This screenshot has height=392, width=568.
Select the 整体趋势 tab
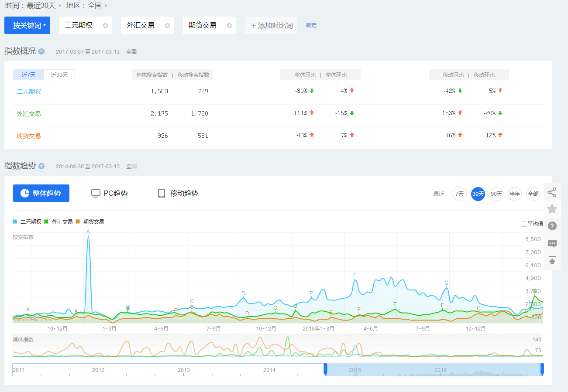pos(41,193)
